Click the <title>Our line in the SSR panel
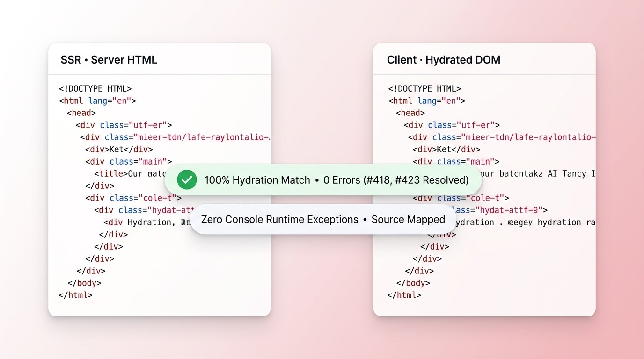The width and height of the screenshot is (644, 359). [129, 173]
